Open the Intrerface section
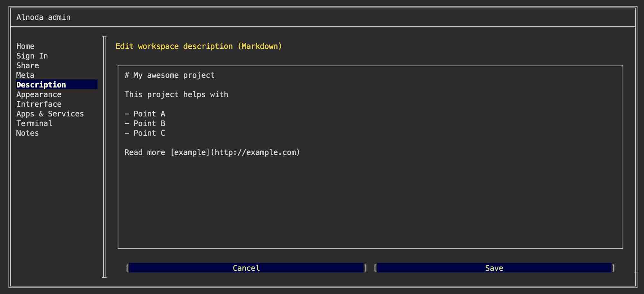644x294 pixels. pyautogui.click(x=39, y=104)
